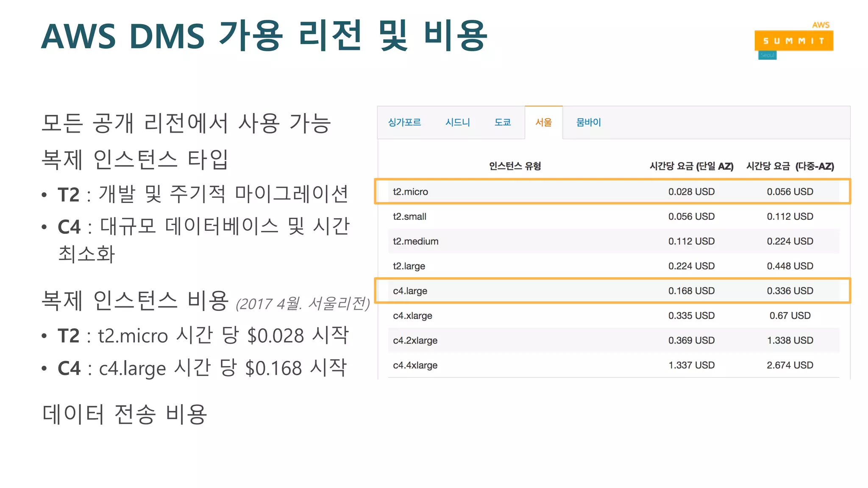The image size is (868, 488).
Task: Click the t2.medium instance name
Action: click(x=415, y=241)
